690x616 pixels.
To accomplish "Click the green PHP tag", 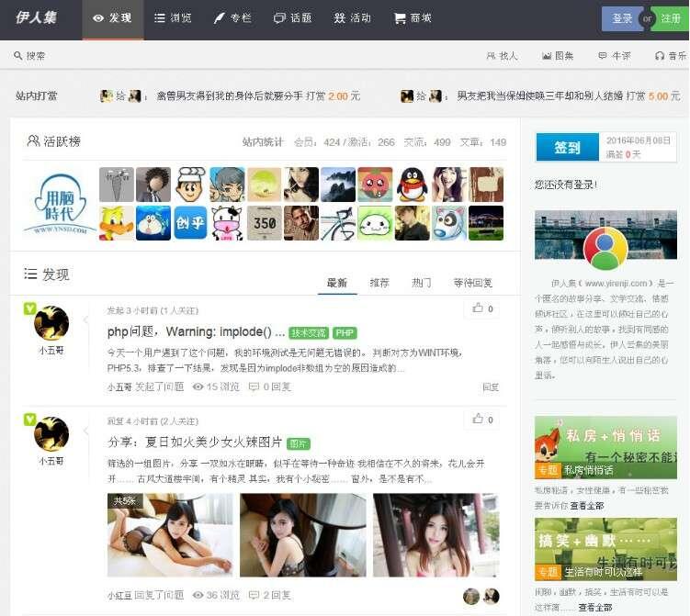I will [345, 333].
